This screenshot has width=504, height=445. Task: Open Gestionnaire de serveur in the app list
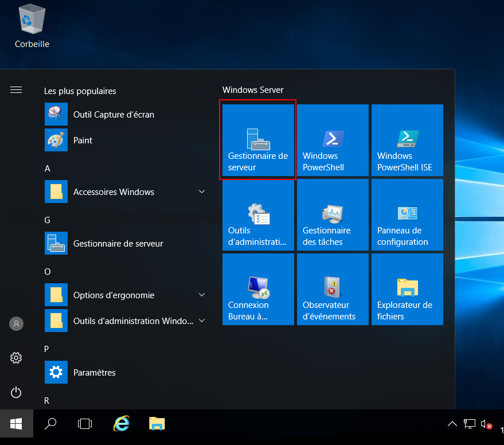126,243
